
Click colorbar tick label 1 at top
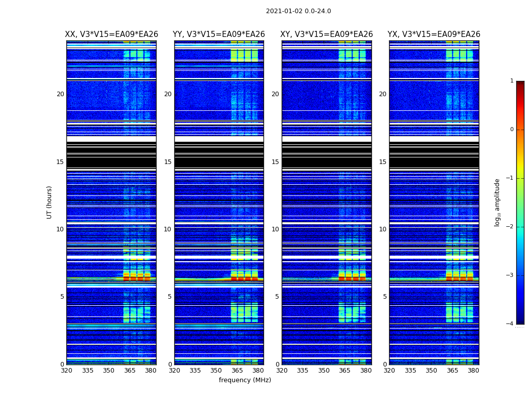coord(512,81)
